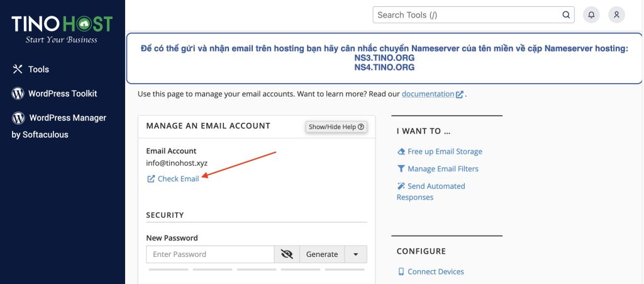Viewport: 644px width, 284px height.
Task: Click the MANAGE AN EMAIL ACCOUNT heading
Action: [208, 126]
